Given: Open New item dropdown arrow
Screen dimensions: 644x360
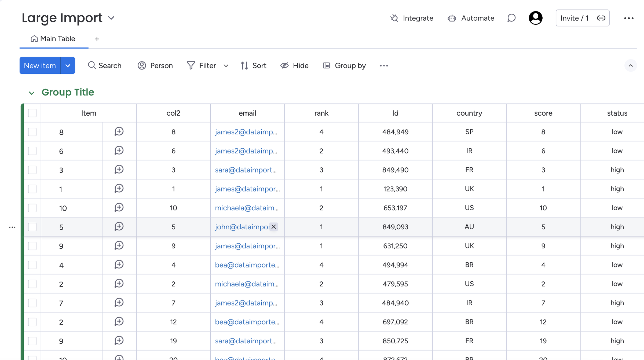Looking at the screenshot, I should (68, 65).
